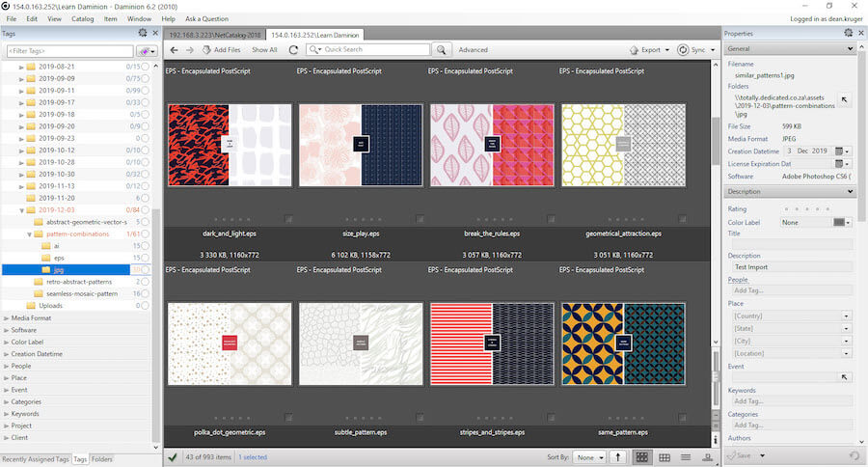Click the Advanced search link
Viewport: 868px width, 467px height.
click(473, 50)
